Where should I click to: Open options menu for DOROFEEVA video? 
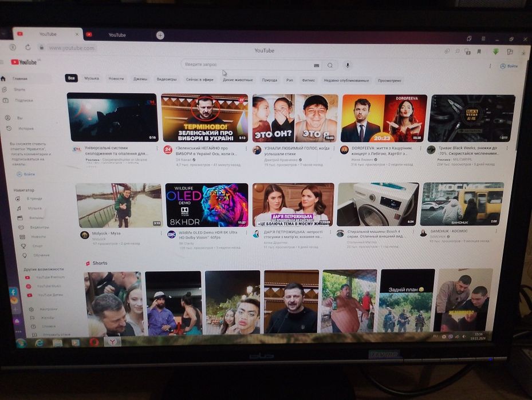(x=421, y=148)
